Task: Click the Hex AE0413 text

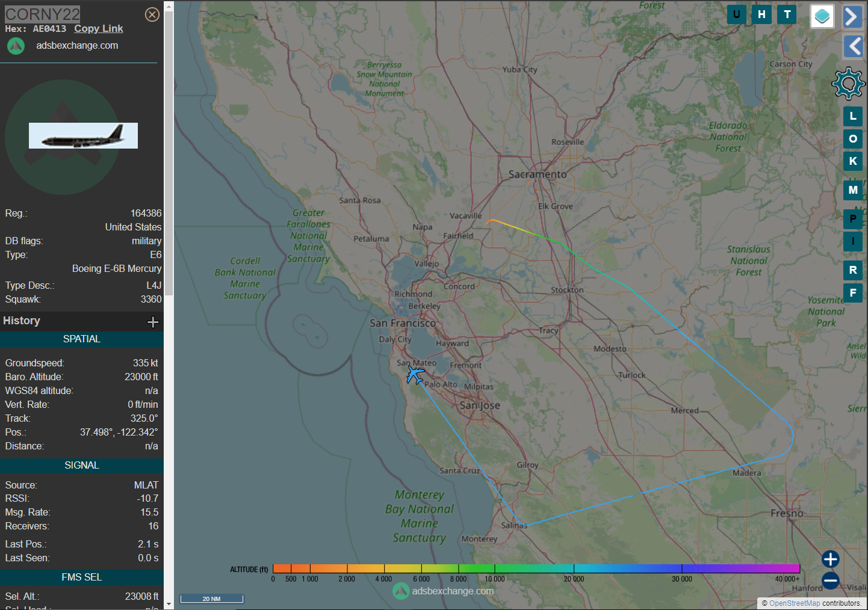Action: click(x=36, y=28)
